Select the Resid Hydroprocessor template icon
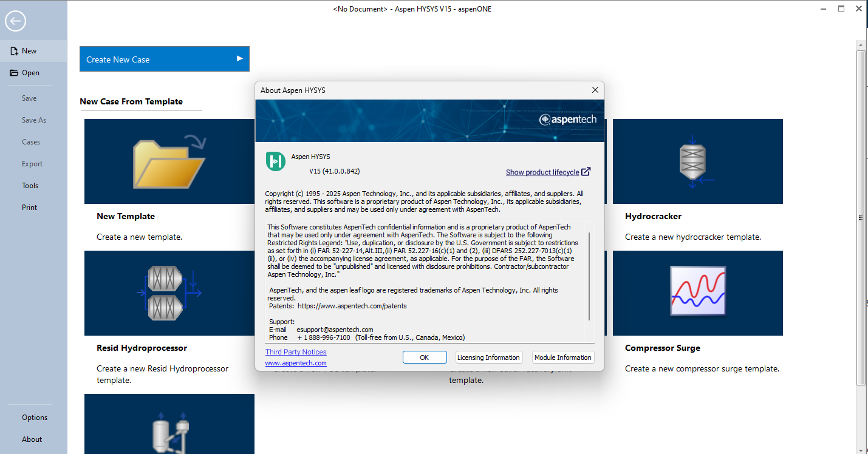The height and width of the screenshot is (454, 868). [169, 293]
